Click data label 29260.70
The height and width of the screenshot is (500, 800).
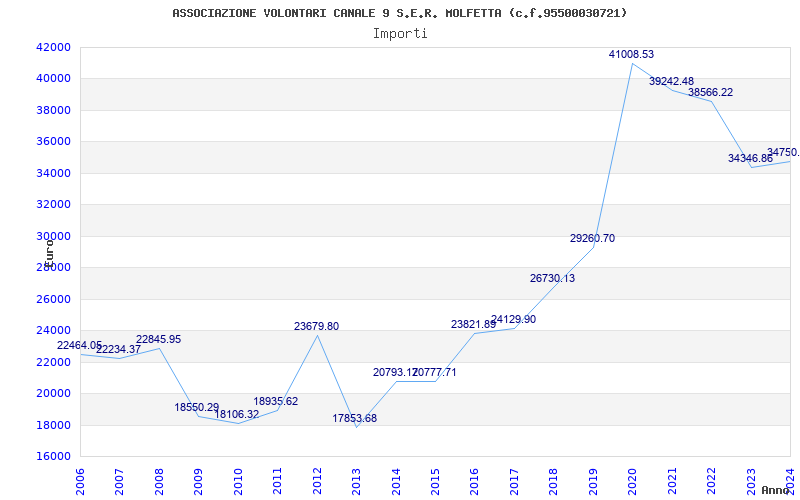(x=592, y=238)
